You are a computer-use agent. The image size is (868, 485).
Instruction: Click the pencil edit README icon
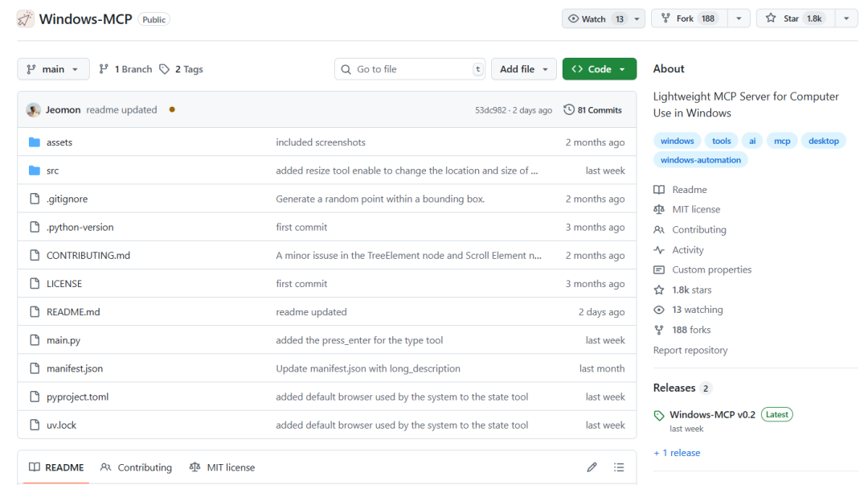[x=592, y=467]
